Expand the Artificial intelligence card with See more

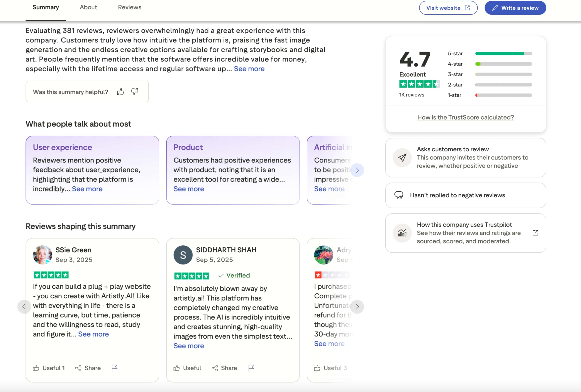329,189
